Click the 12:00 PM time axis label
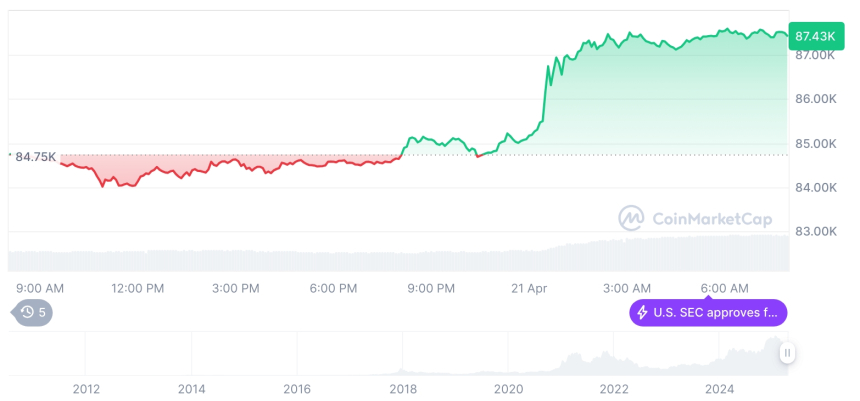Screen dimensions: 860x401 coord(137,288)
